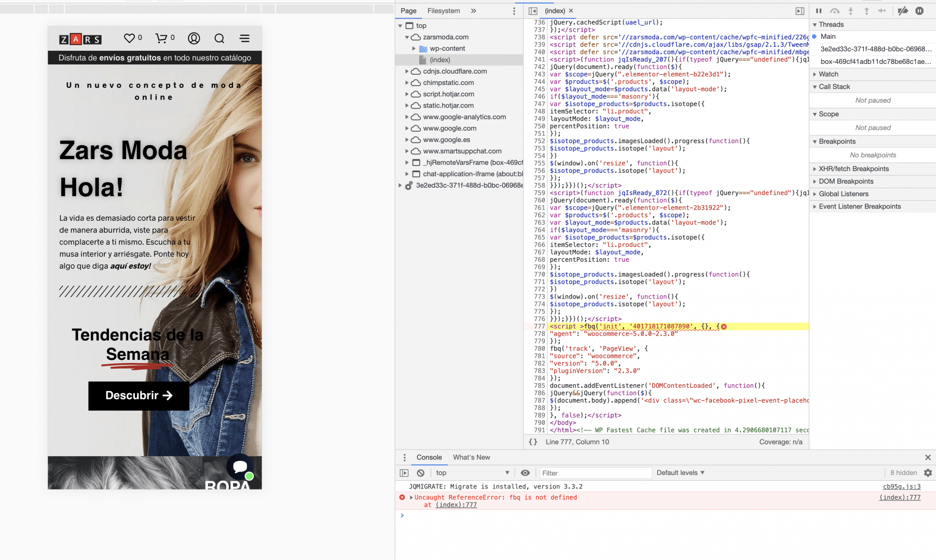Screen dimensions: 936x560
Task: Select static.hotjar.com tree item
Action: [448, 106]
